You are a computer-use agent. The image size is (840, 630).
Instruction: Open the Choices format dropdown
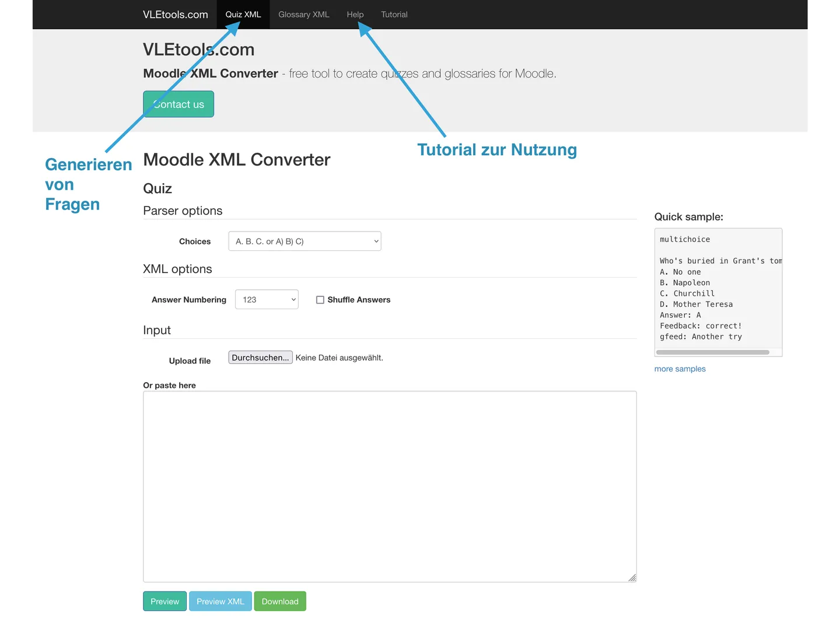[304, 241]
